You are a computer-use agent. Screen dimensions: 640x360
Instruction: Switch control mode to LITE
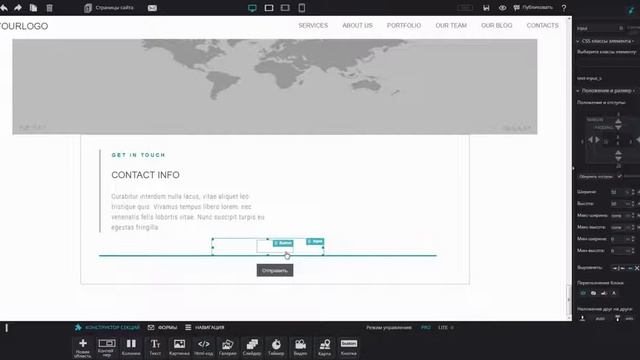point(443,327)
